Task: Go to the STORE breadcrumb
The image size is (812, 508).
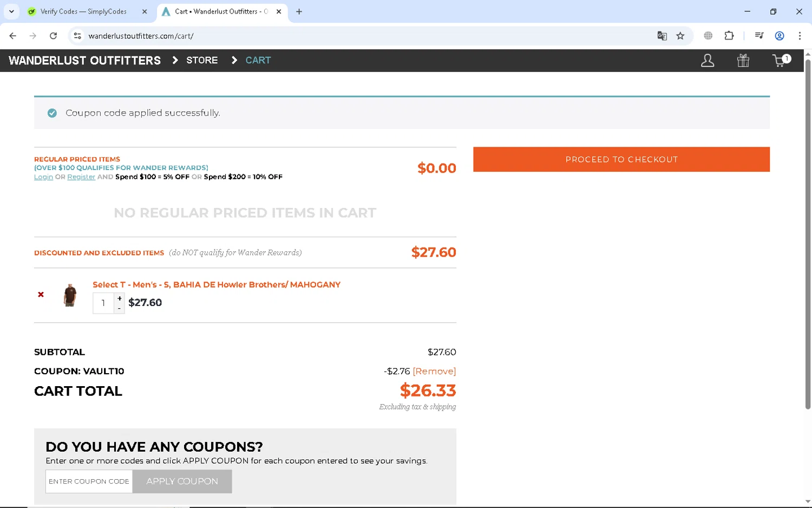Action: [x=202, y=60]
